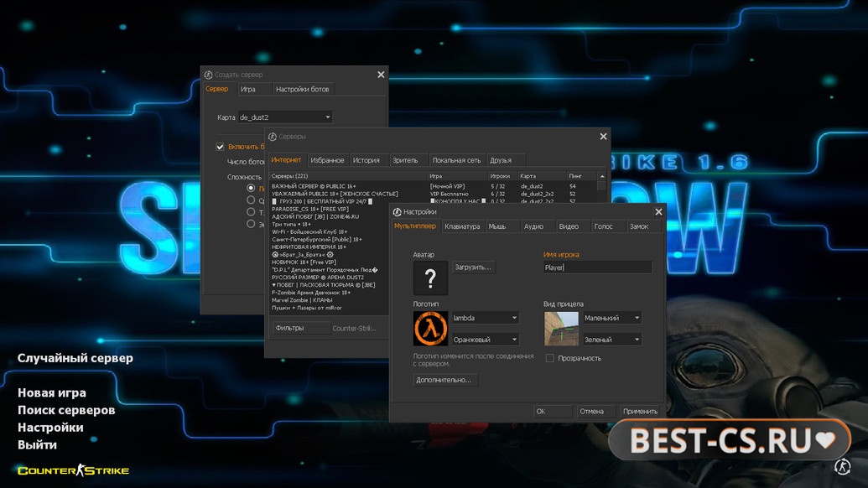
Task: Click the Настройки window title icon
Action: click(397, 212)
